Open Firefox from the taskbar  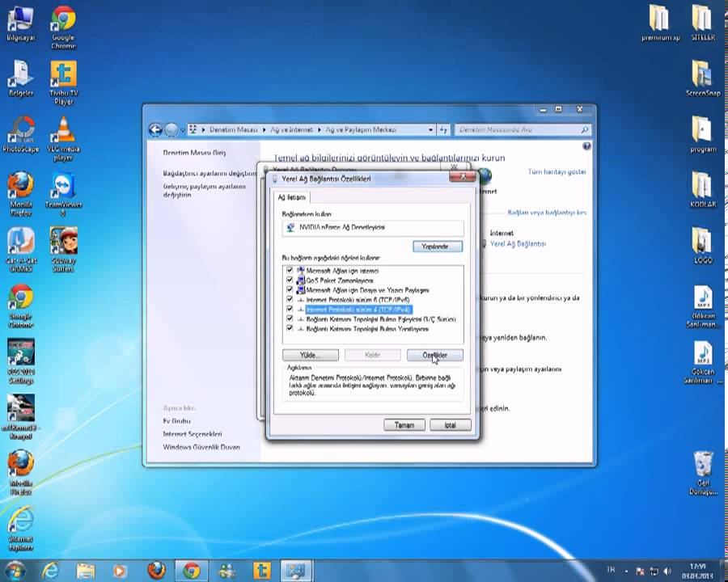click(x=156, y=571)
